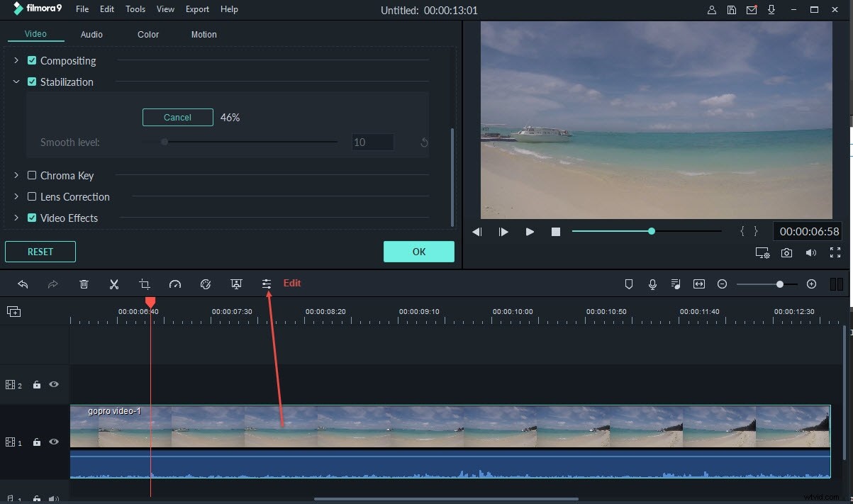
Task: Record a voiceover with the microphone icon
Action: (652, 284)
